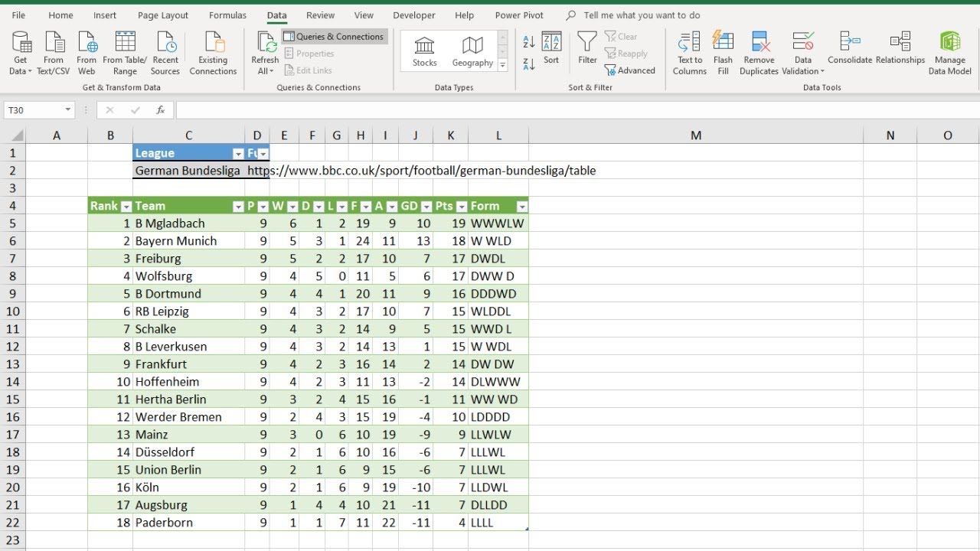Open the Form column filter dropdown
This screenshot has width=980, height=551.
point(522,207)
